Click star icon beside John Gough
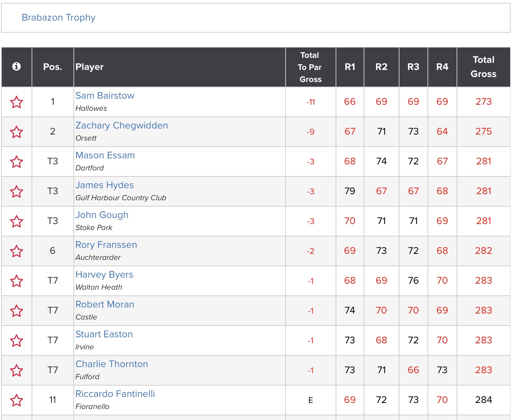This screenshot has height=420, width=513. (16, 222)
